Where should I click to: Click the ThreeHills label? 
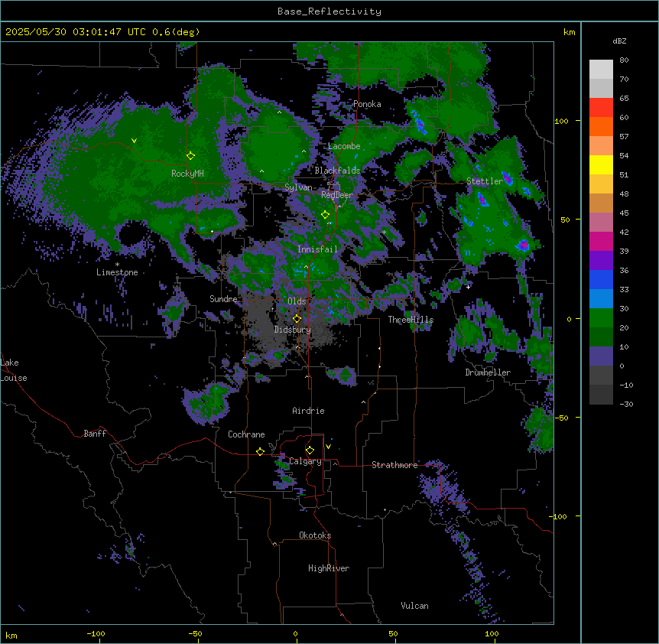coord(411,320)
